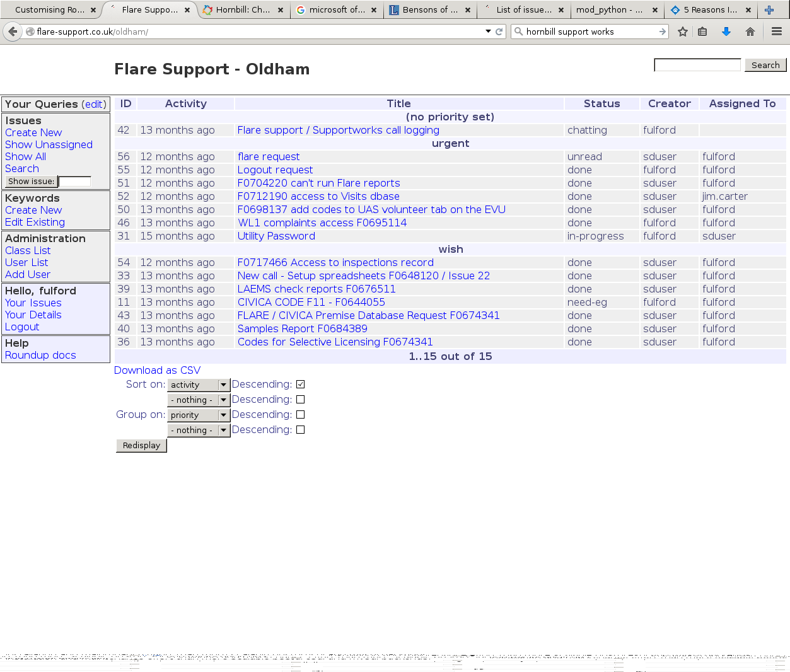Open the Sort on activity dropdown
This screenshot has height=672, width=790.
pyautogui.click(x=199, y=385)
